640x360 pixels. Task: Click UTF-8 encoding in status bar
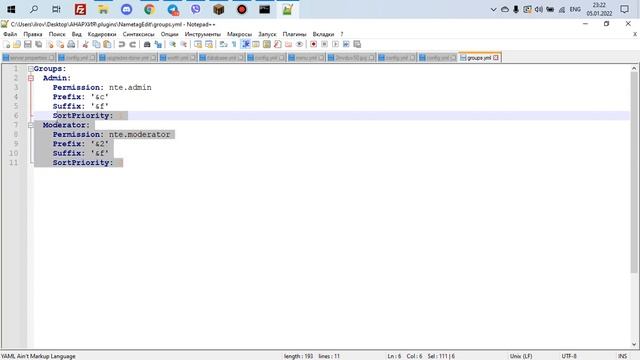(x=569, y=356)
